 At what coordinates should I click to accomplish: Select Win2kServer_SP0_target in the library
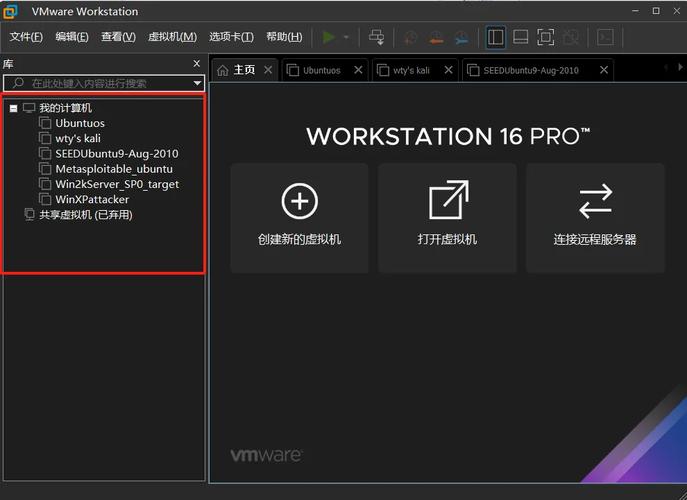coord(117,184)
